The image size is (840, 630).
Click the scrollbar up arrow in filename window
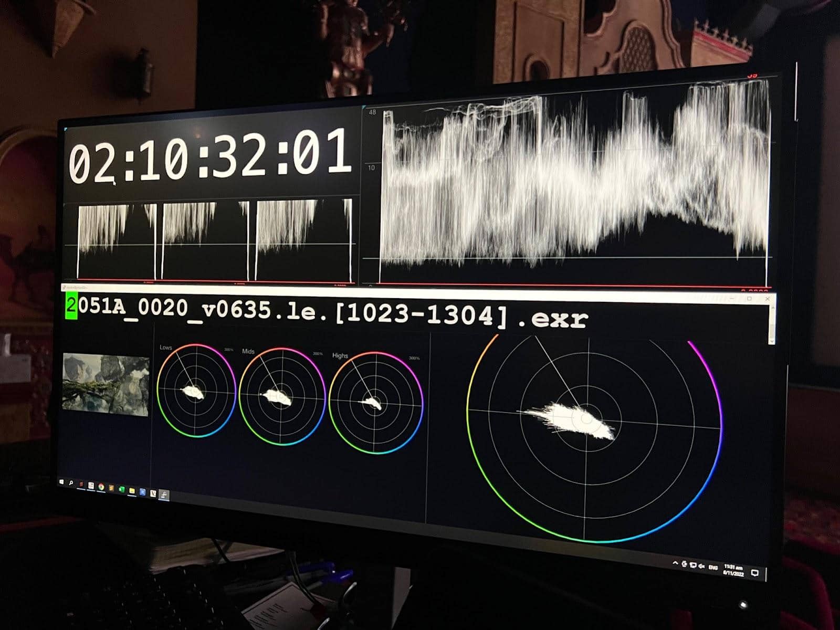(773, 308)
